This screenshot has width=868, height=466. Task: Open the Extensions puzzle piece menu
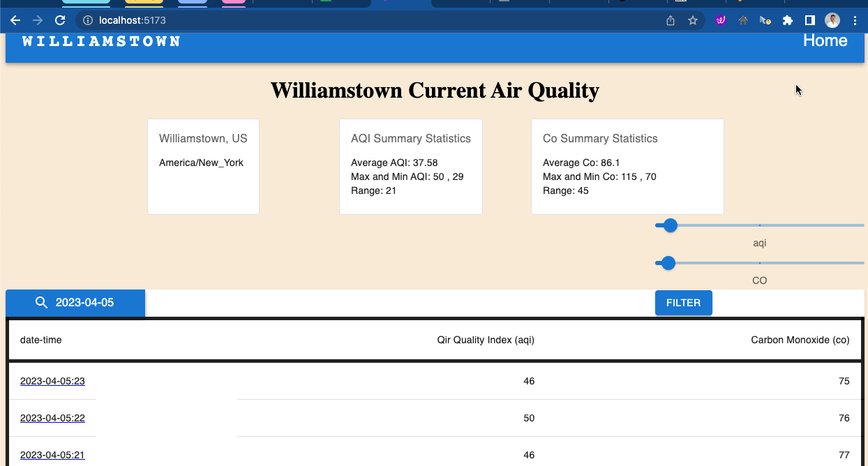788,21
